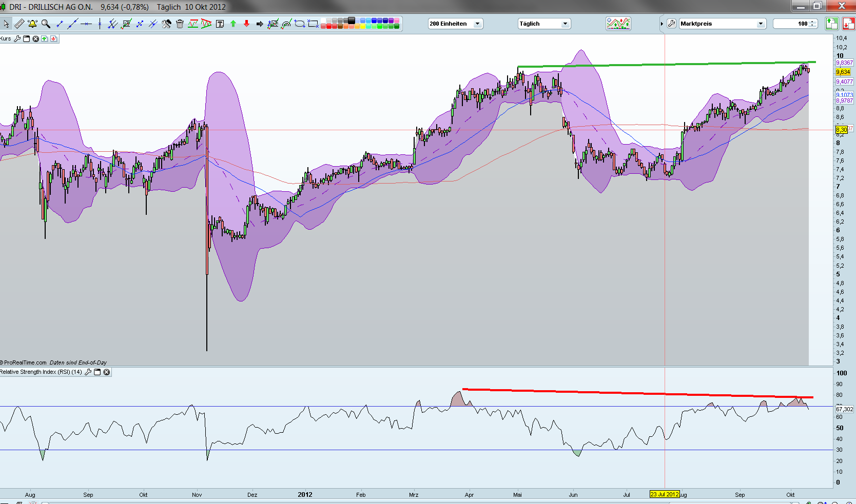856x504 pixels.
Task: Click the green buy order icon
Action: [x=831, y=24]
